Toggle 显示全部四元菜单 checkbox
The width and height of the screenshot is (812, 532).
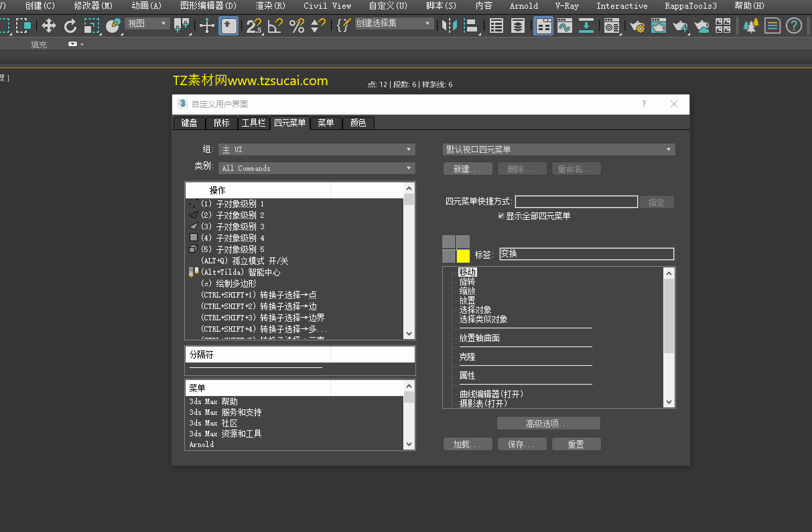(501, 216)
